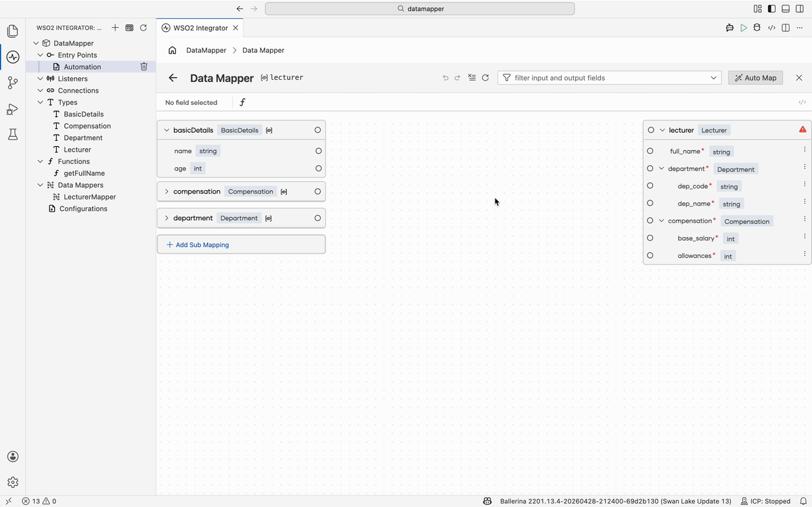
Task: Click the plus icon in WSO2 Integrator sidebar header
Action: [115, 28]
